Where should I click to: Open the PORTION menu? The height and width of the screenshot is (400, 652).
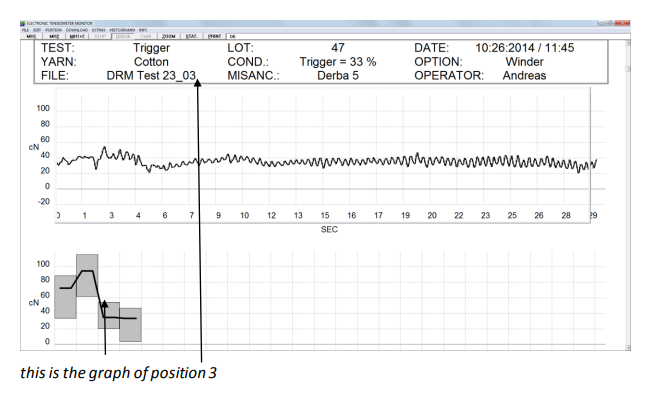39,28
